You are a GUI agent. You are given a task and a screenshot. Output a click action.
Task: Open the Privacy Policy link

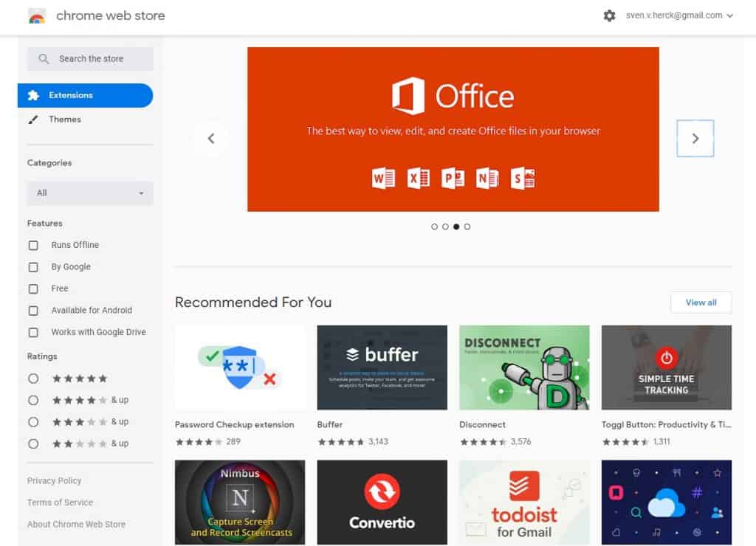pyautogui.click(x=54, y=481)
